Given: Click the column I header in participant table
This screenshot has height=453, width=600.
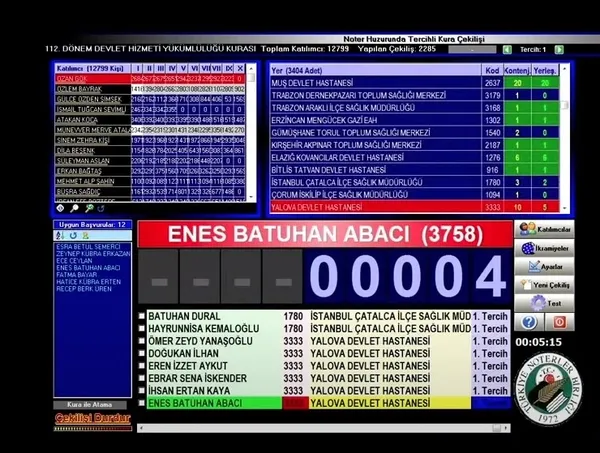Looking at the screenshot, I should pos(137,68).
